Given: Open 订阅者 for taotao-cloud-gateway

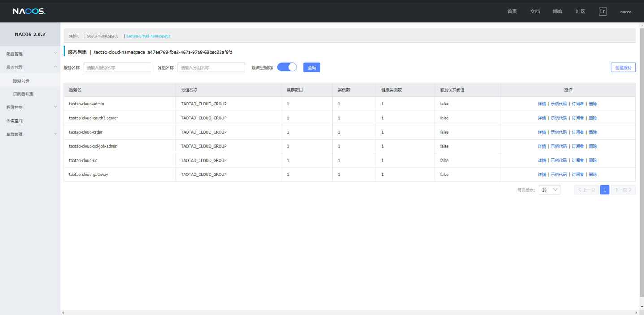Looking at the screenshot, I should (x=578, y=175).
